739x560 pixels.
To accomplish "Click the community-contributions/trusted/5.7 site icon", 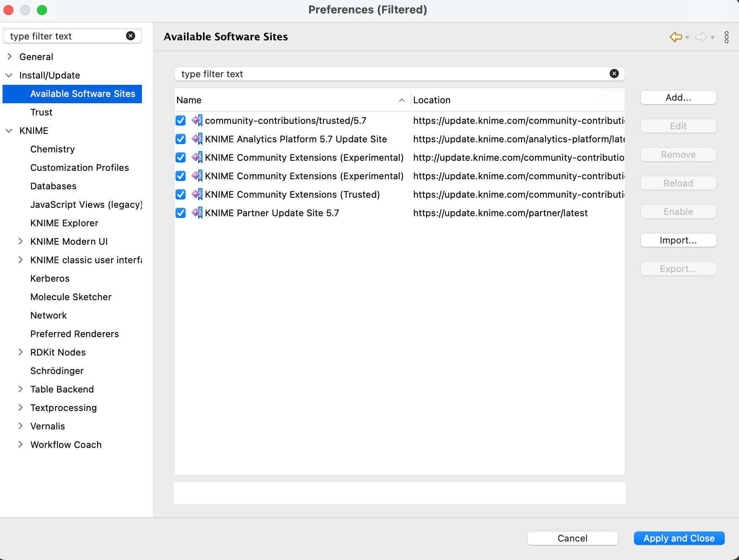I will click(197, 120).
